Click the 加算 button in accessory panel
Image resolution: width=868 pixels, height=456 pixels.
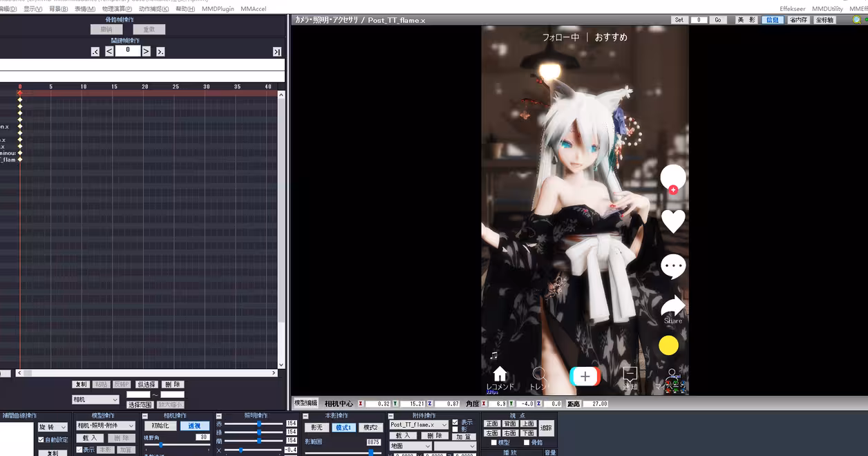point(465,437)
